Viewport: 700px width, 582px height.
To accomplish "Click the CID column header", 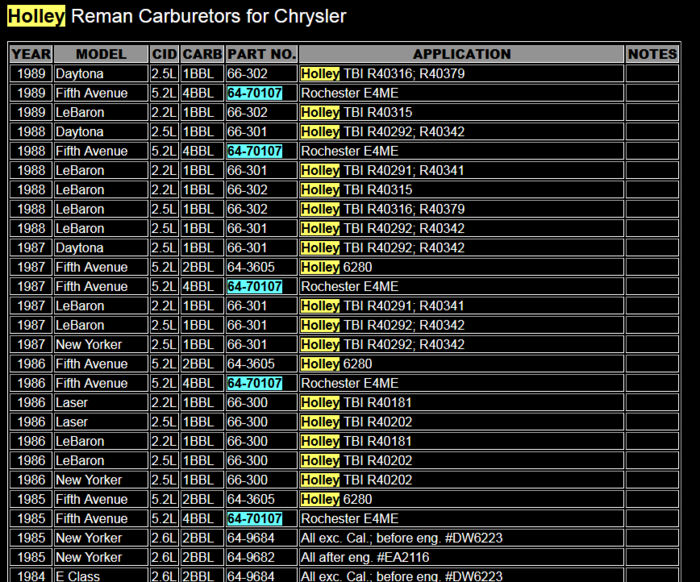I will point(164,54).
